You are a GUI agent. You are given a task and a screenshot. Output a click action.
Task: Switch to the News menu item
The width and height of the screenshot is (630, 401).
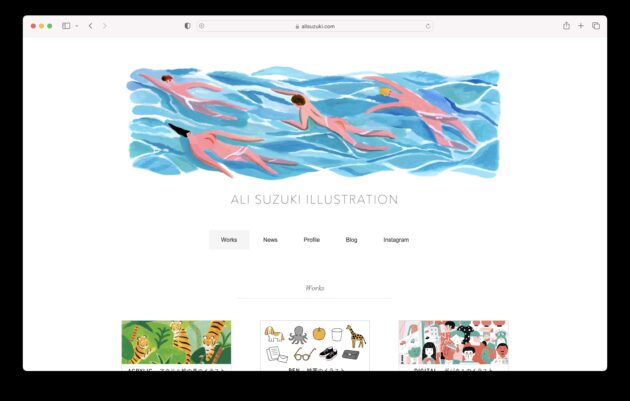tap(270, 239)
